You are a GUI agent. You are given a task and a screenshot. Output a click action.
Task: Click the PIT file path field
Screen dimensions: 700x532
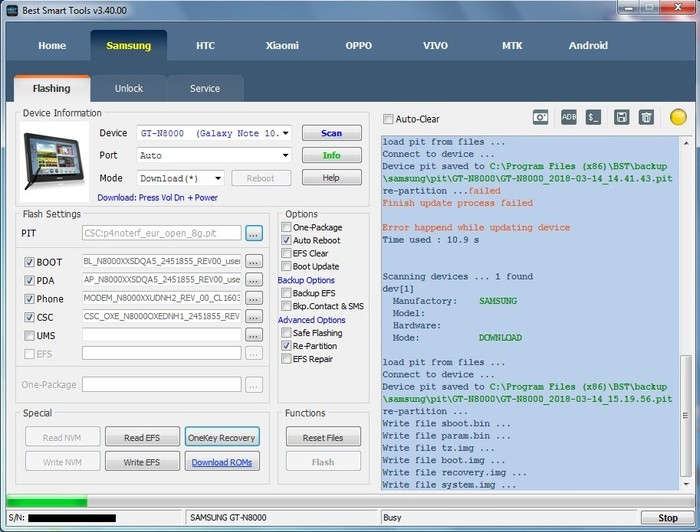coord(162,233)
